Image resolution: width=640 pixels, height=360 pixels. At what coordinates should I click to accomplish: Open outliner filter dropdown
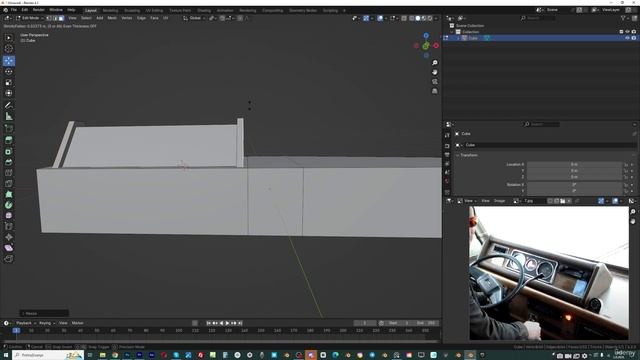coord(624,18)
